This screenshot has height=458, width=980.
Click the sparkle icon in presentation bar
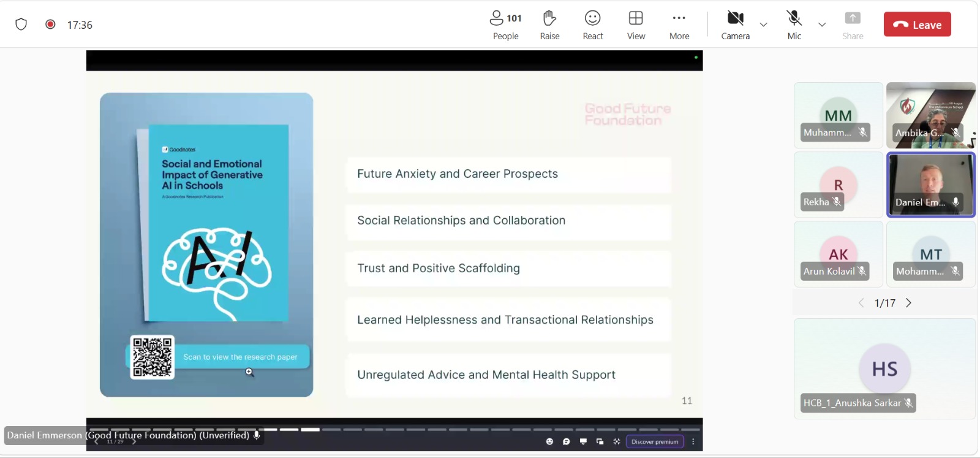[617, 441]
